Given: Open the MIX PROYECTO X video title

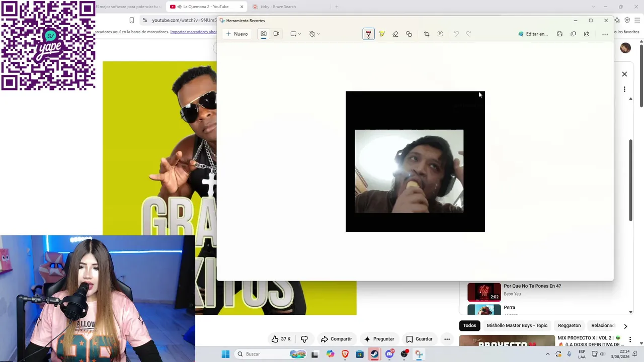Looking at the screenshot, I should (589, 341).
